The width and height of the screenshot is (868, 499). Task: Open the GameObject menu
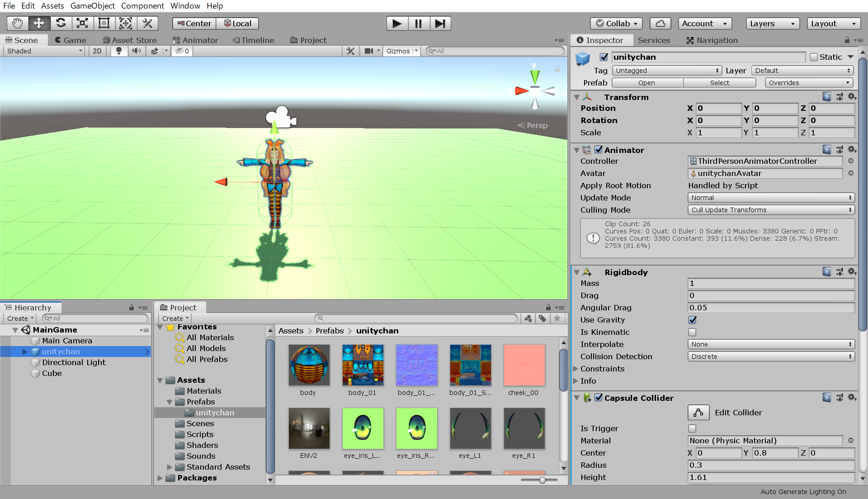[x=92, y=6]
